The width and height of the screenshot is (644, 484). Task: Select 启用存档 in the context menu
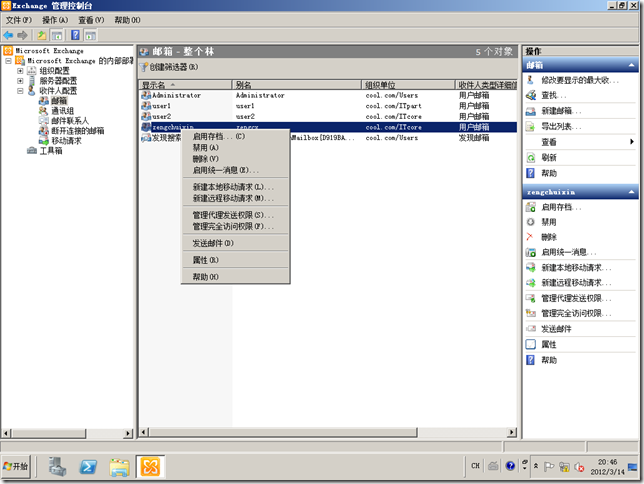(217, 136)
